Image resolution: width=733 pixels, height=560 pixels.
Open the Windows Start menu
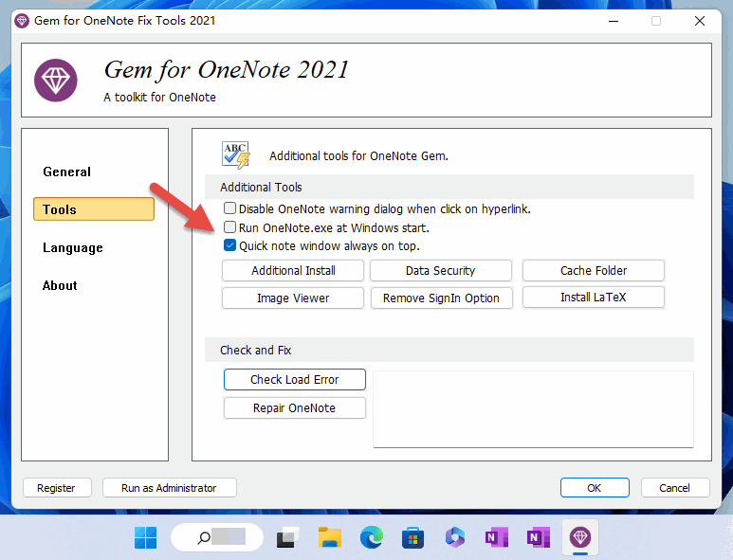coord(145,537)
